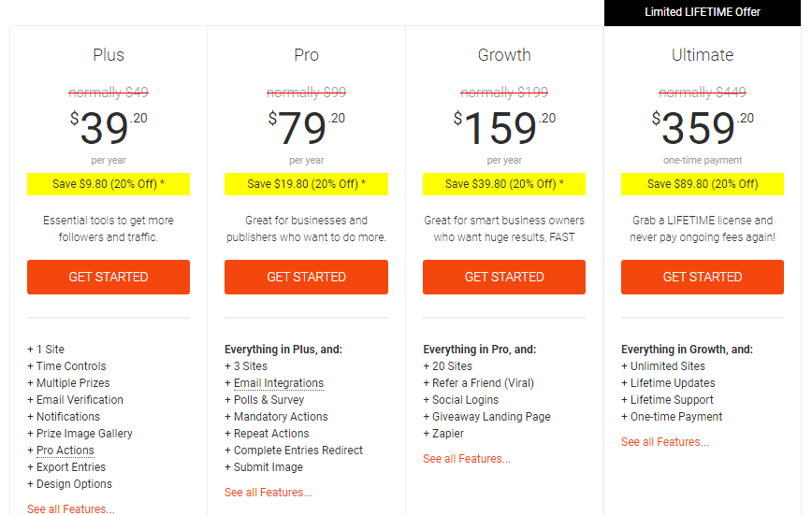
Task: Click the Save $19.80 yellow badge
Action: pyautogui.click(x=306, y=184)
